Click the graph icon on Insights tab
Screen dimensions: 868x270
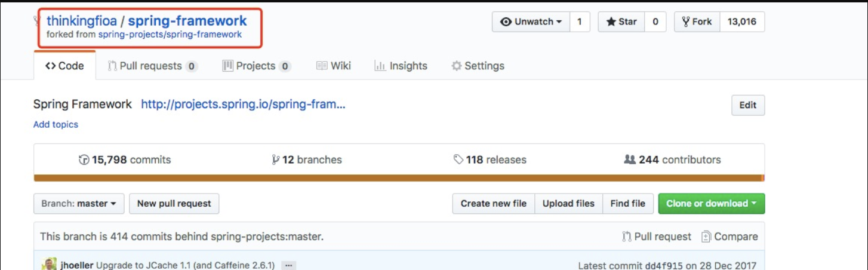tap(380, 66)
